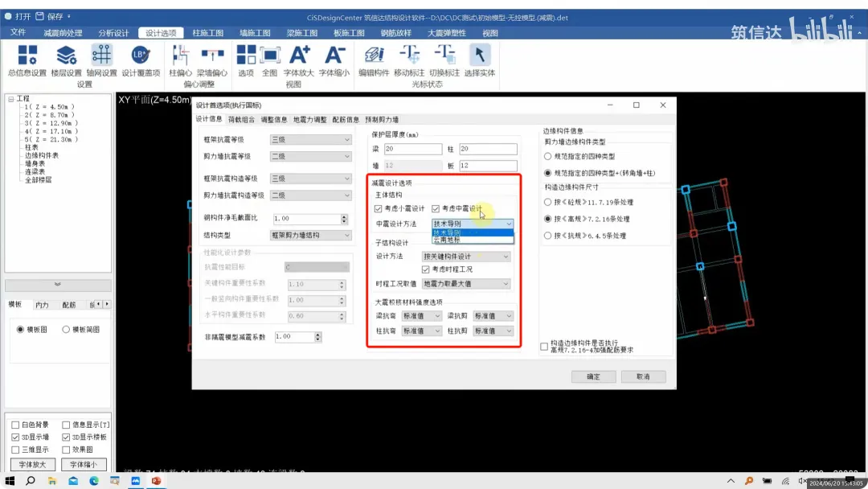Select the 编辑构件 tool

374,61
